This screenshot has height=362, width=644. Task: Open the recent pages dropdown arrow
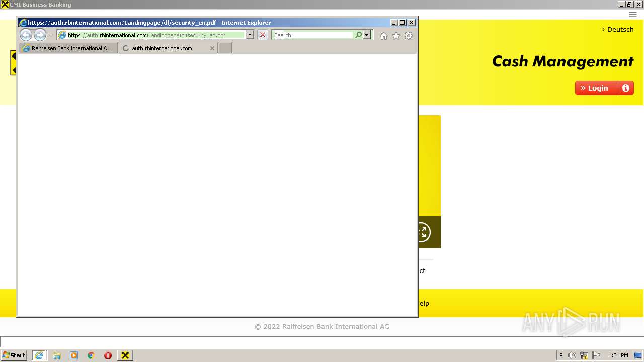(x=51, y=35)
